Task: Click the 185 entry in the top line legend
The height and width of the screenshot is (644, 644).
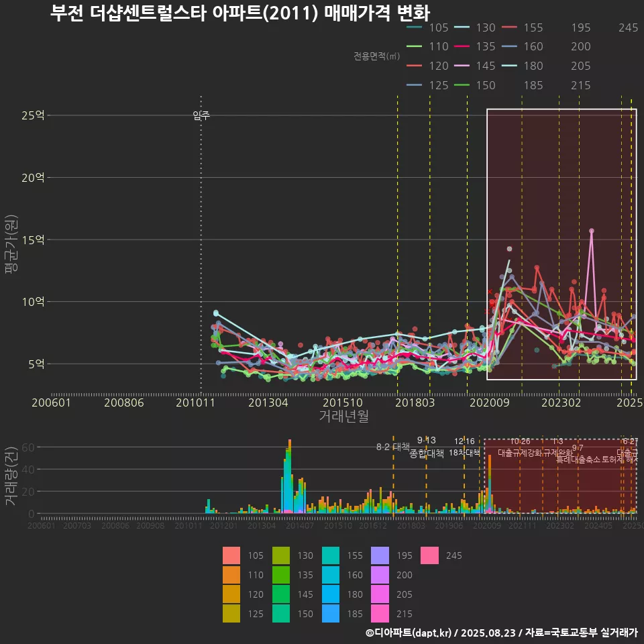Action: 533,85
